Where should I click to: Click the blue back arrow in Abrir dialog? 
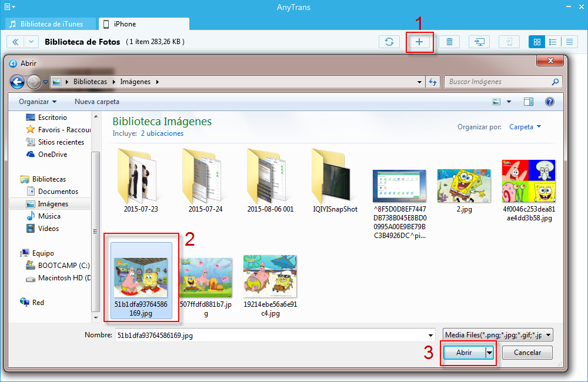coord(17,82)
